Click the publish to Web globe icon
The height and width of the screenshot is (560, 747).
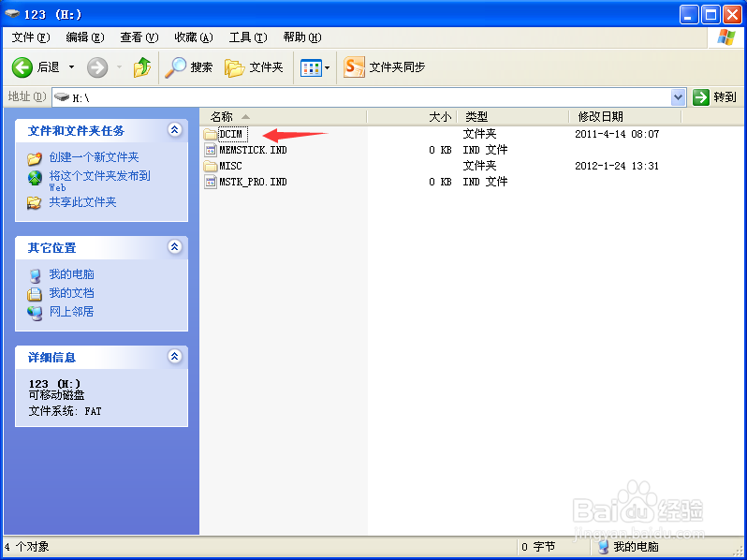pyautogui.click(x=35, y=178)
